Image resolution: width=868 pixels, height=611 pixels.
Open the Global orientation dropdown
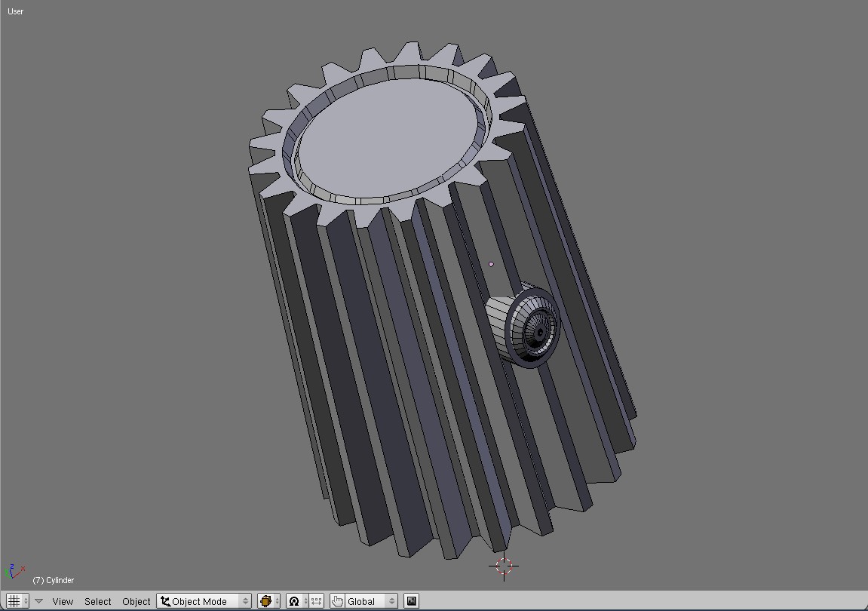(x=371, y=601)
